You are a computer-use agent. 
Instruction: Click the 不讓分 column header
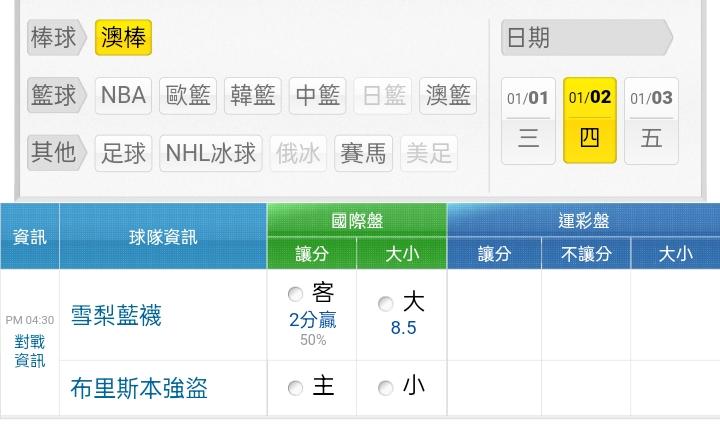coord(586,253)
